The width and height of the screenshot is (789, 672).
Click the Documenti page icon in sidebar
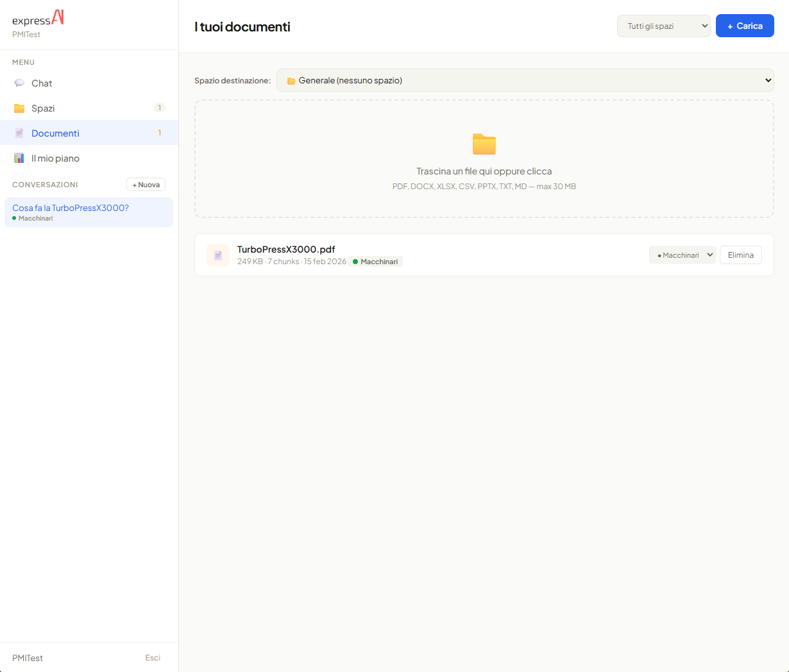coord(19,133)
